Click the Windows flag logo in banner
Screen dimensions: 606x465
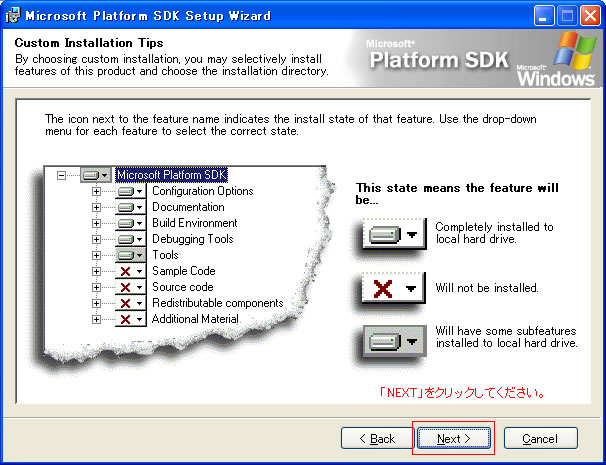574,49
